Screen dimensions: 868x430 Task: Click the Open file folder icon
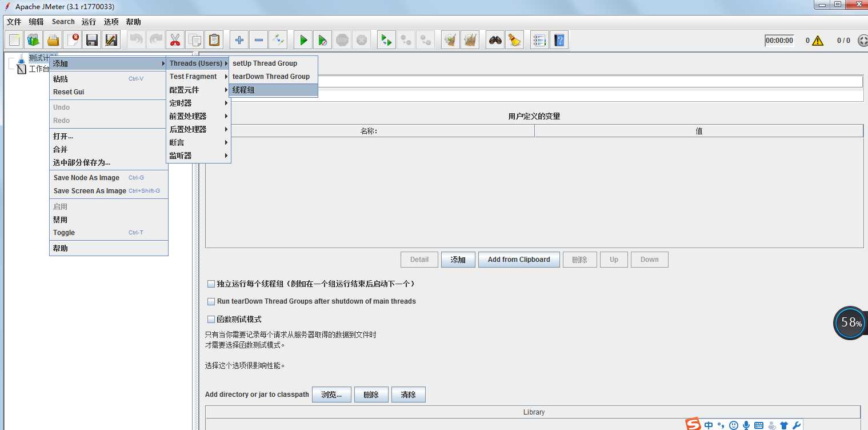pyautogui.click(x=53, y=40)
